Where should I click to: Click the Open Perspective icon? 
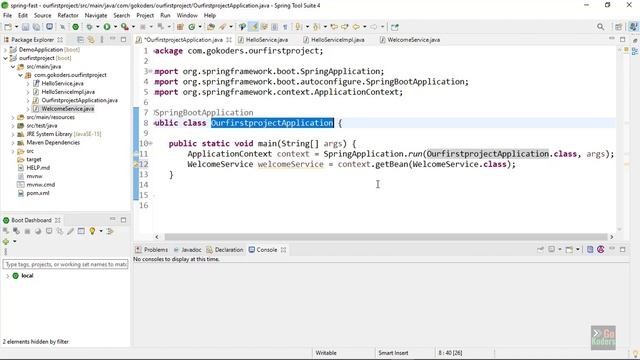pyautogui.click(x=619, y=27)
